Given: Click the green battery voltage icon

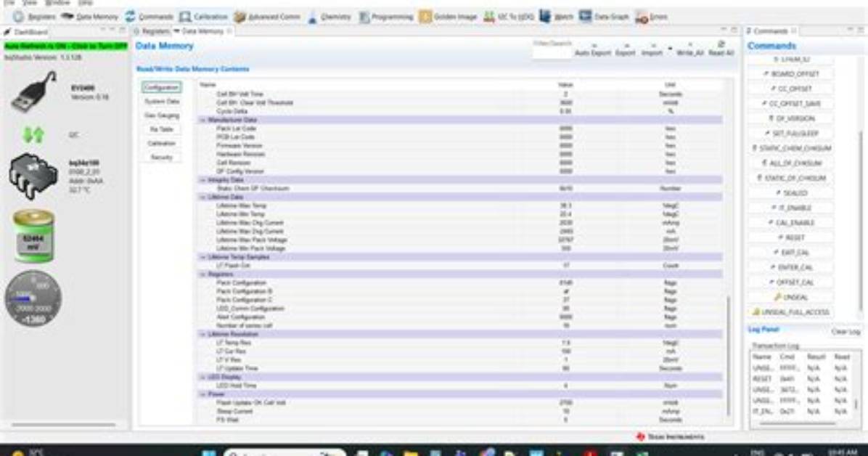Looking at the screenshot, I should 34,236.
